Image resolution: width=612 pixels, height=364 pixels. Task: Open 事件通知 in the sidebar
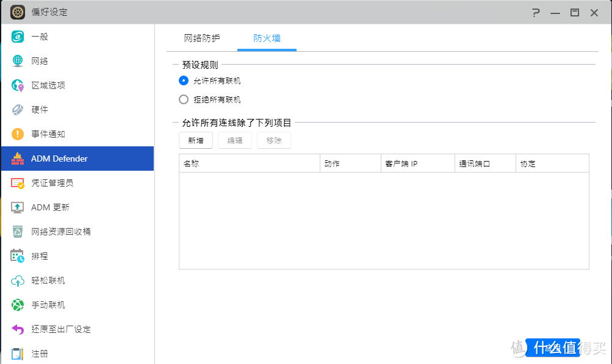77,134
